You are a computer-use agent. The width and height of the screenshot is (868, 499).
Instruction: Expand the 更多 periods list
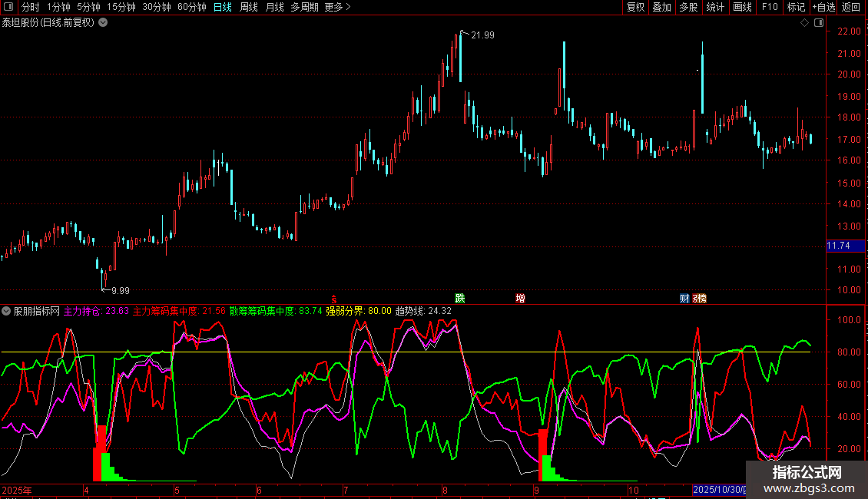337,8
